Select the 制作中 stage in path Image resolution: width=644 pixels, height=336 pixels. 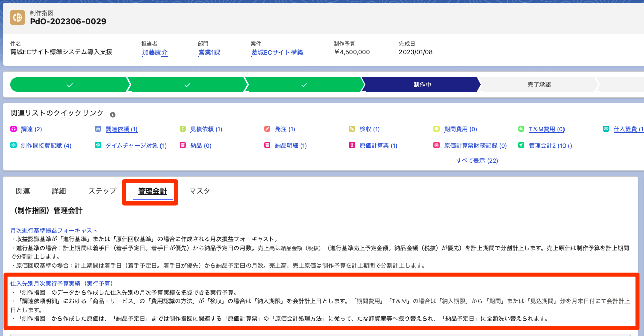pos(422,85)
